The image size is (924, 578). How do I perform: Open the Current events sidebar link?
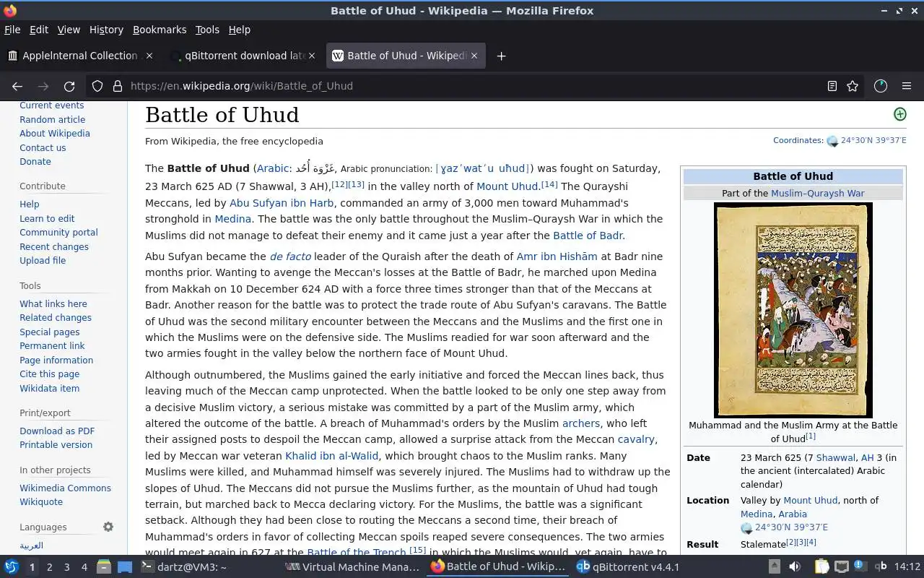pos(51,105)
